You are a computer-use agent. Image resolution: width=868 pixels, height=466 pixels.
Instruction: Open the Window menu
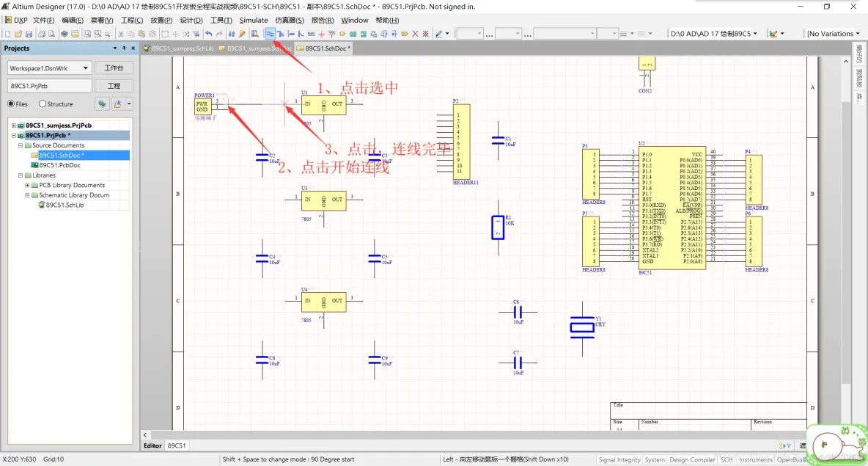tap(354, 20)
